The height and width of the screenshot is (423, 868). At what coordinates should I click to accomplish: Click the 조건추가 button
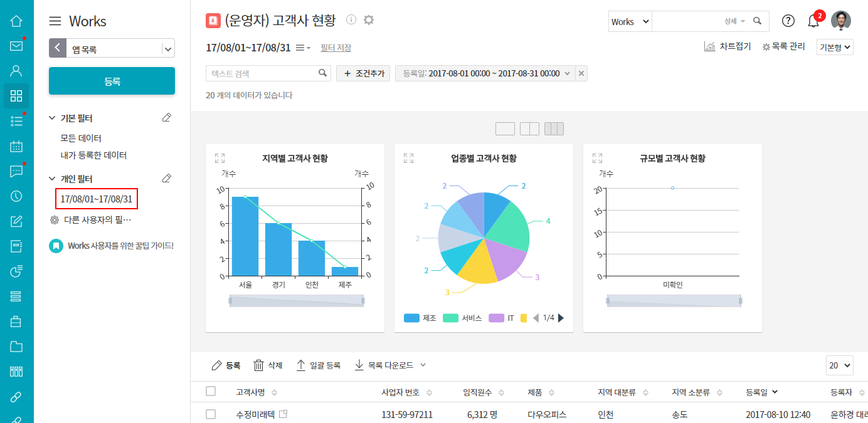(363, 73)
